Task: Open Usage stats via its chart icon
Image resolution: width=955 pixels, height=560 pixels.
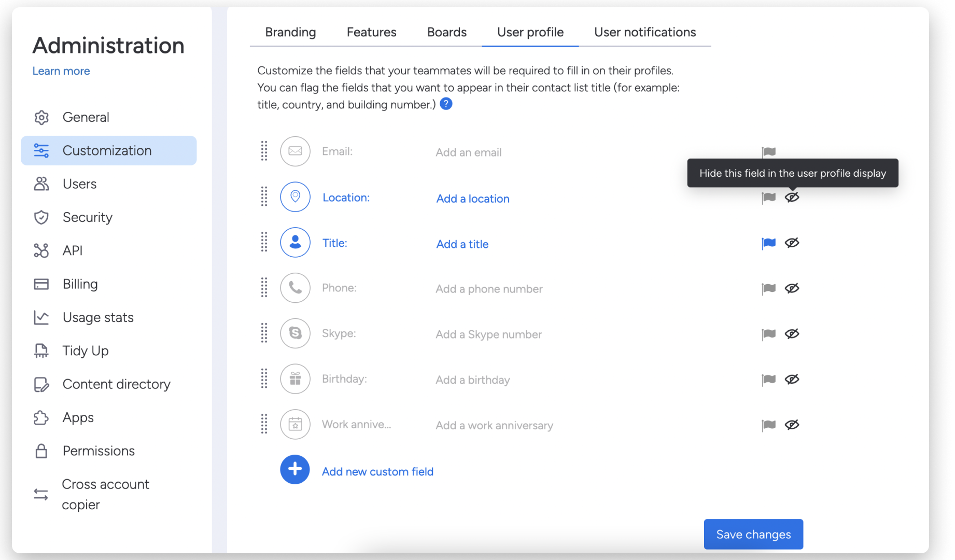Action: [x=41, y=317]
